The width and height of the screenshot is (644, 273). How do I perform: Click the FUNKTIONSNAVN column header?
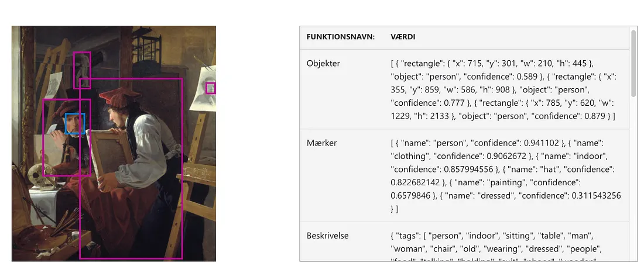click(341, 37)
